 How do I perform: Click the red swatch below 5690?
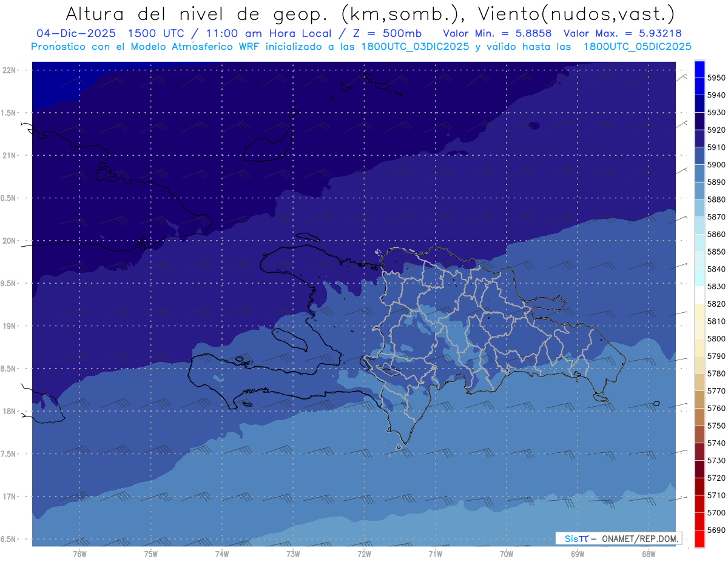[699, 538]
